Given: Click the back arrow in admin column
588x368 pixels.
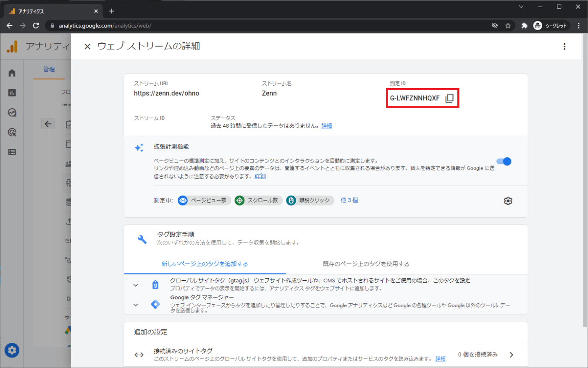Looking at the screenshot, I should coord(48,124).
